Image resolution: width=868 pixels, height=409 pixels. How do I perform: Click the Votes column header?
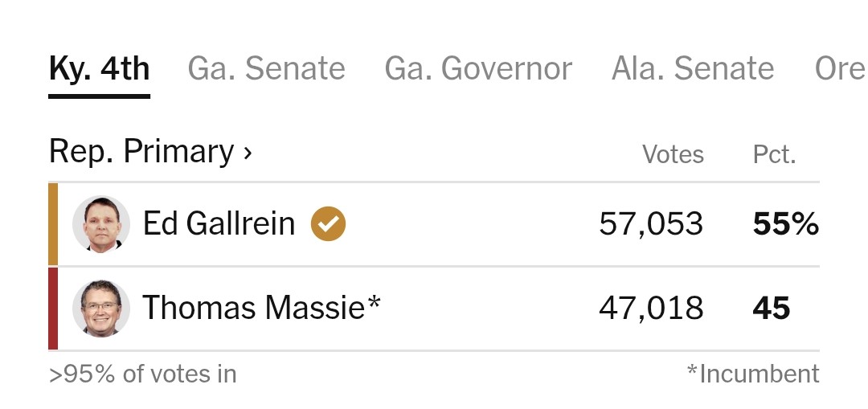674,154
